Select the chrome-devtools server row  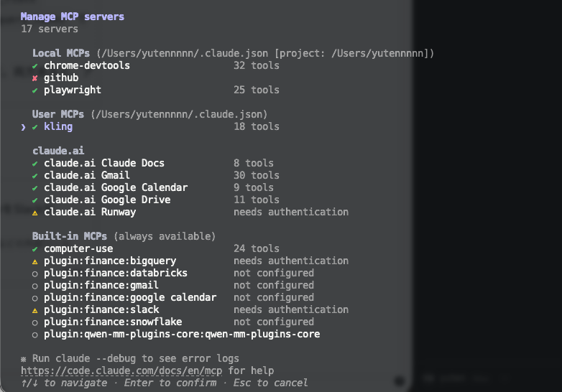point(155,65)
